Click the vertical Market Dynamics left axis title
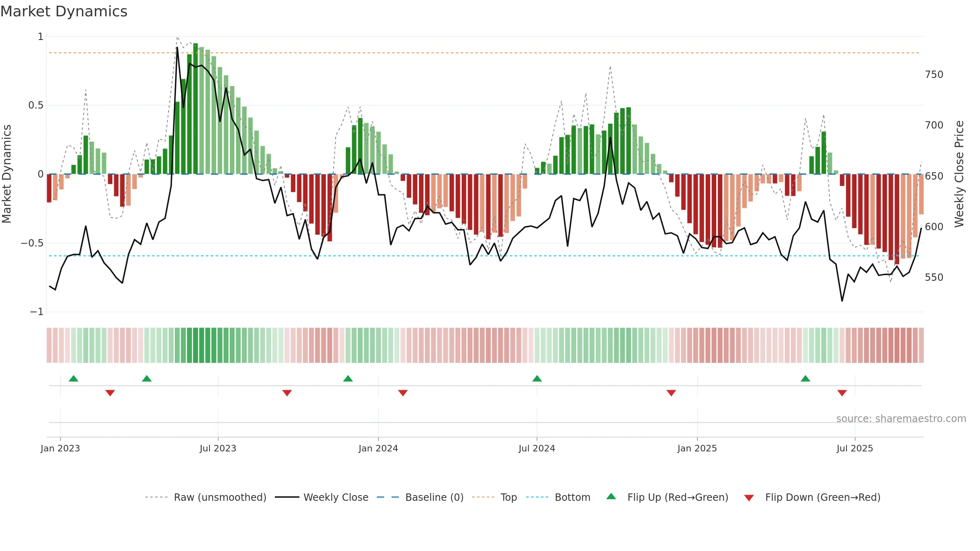980x551 pixels. (x=7, y=174)
